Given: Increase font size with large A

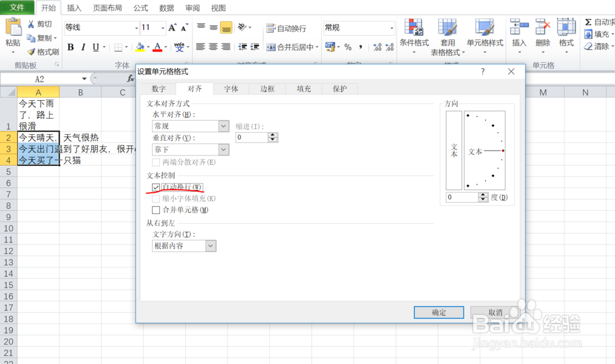Looking at the screenshot, I should click(x=172, y=28).
